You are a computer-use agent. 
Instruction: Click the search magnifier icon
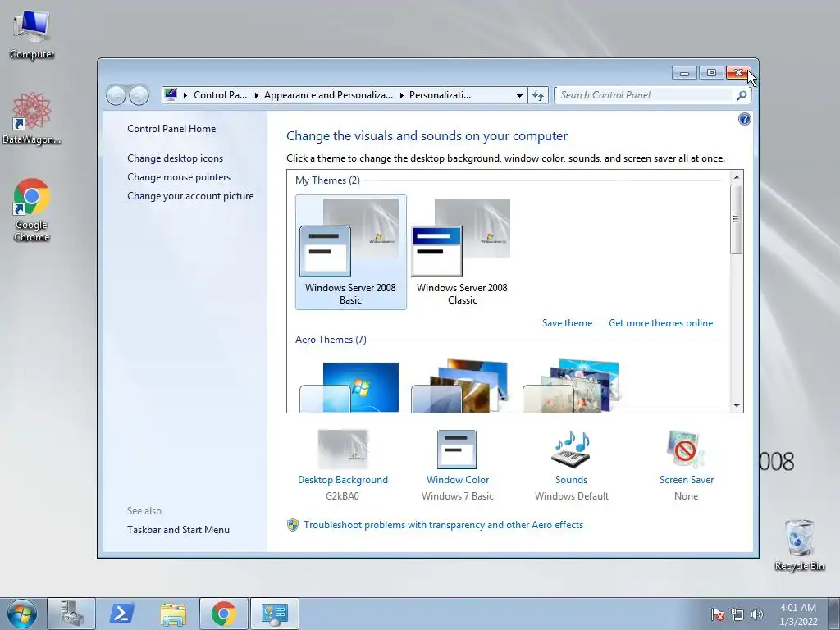(x=742, y=95)
